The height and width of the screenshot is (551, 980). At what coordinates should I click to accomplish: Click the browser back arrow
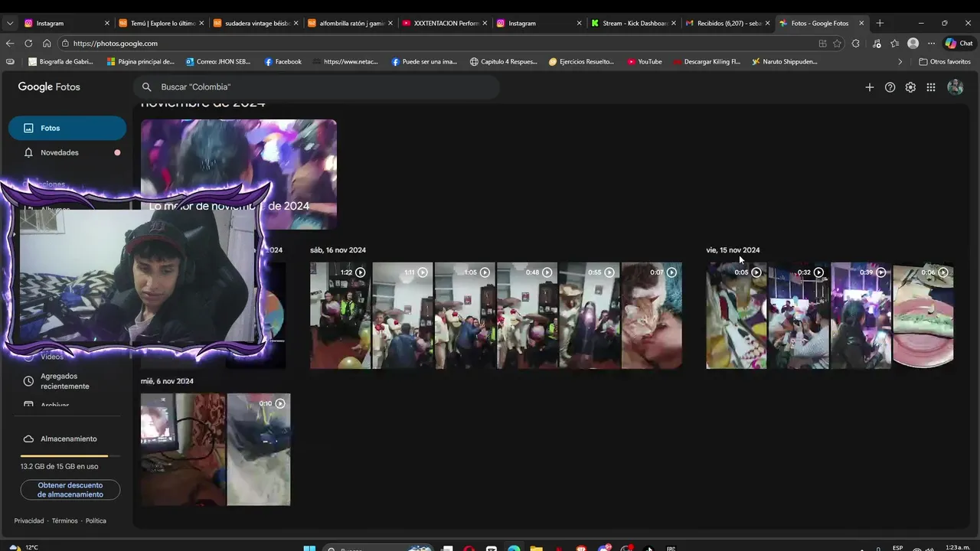tap(10, 44)
